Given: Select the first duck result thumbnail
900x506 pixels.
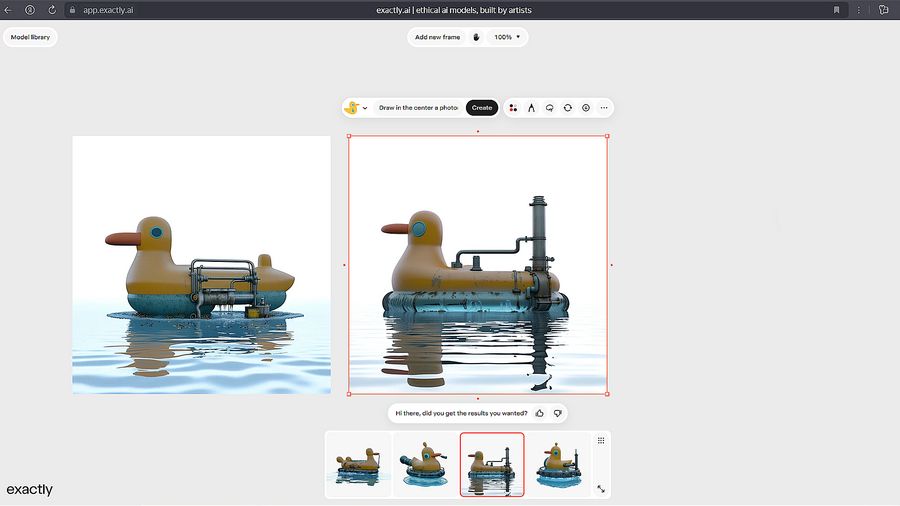Looking at the screenshot, I should (x=358, y=464).
